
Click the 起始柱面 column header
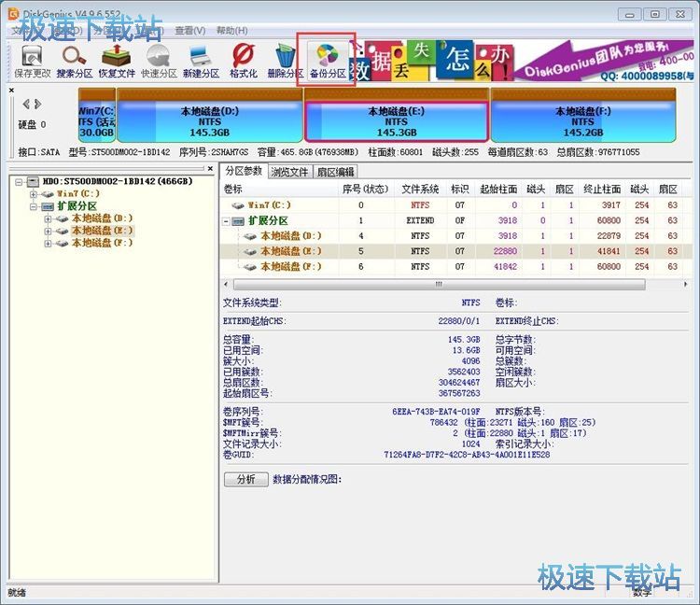click(498, 190)
